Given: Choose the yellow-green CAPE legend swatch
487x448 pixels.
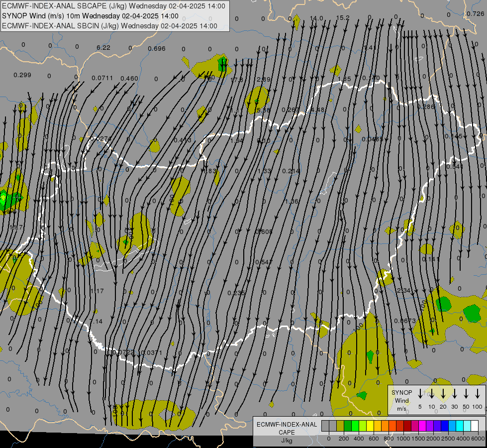Looking at the screenshot, I should [363, 426].
